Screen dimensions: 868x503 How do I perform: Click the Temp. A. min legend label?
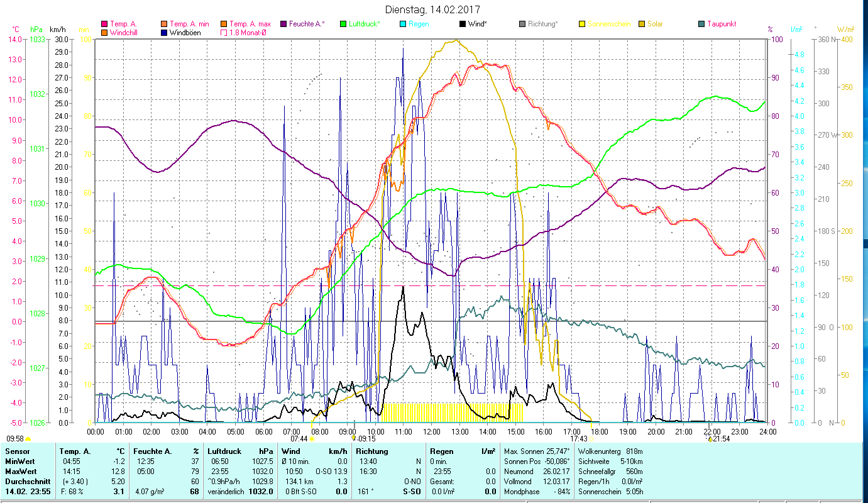tap(190, 24)
